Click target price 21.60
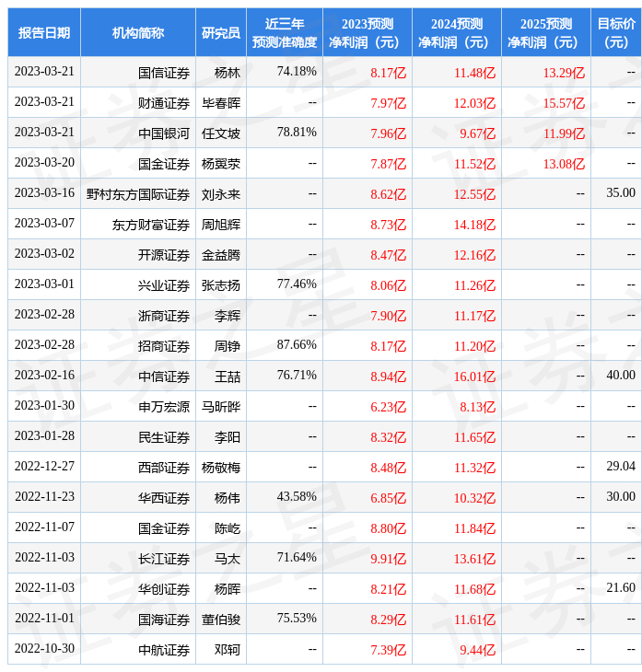Screen dimensions: 642x672 (x=621, y=587)
